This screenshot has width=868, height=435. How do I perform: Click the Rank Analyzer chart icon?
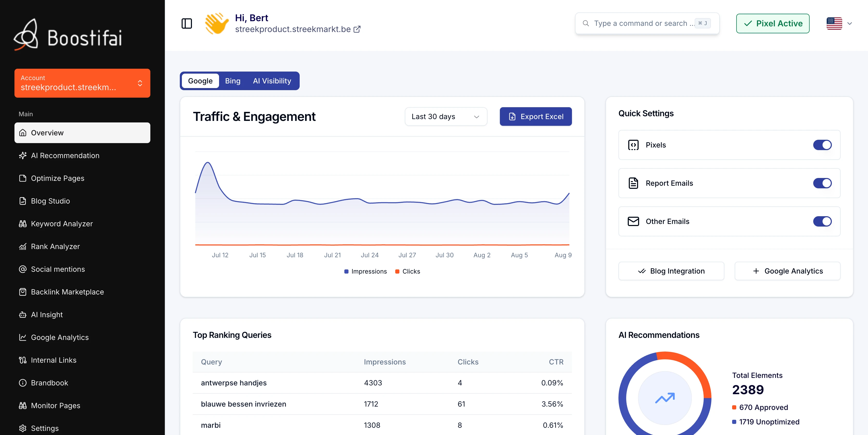point(22,246)
